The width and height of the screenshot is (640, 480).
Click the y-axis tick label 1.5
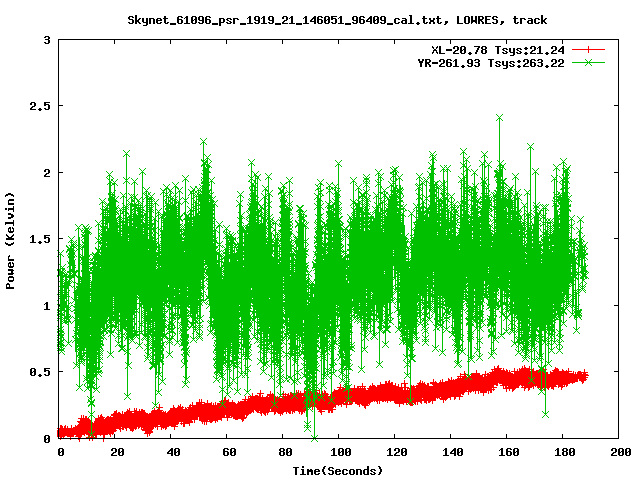[x=40, y=239]
